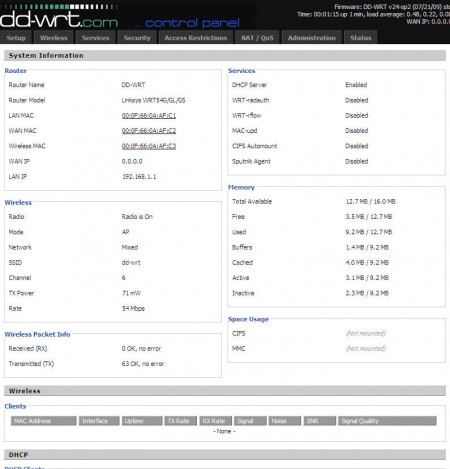Click the Inactive '2.3 MB / 9.2 MB' value
Viewport: 450px width, 469px height.
367,293
